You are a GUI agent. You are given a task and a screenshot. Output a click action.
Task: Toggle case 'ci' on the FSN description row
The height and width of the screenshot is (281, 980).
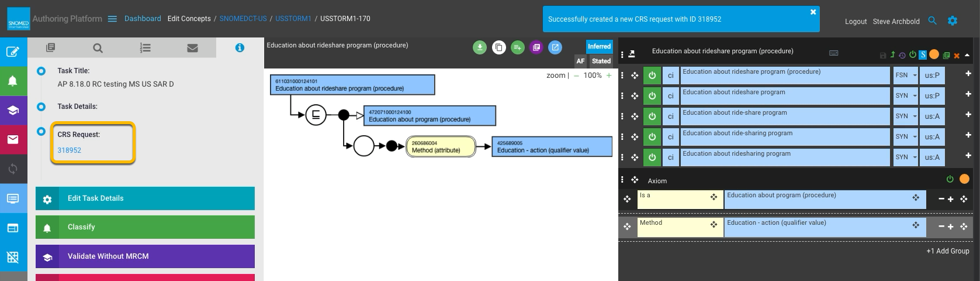tap(671, 75)
